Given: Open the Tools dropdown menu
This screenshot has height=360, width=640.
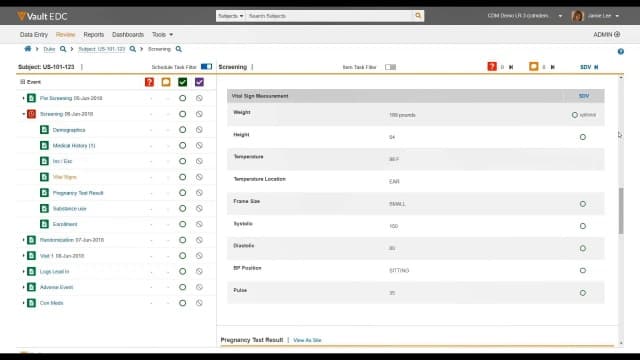Looking at the screenshot, I should point(162,35).
